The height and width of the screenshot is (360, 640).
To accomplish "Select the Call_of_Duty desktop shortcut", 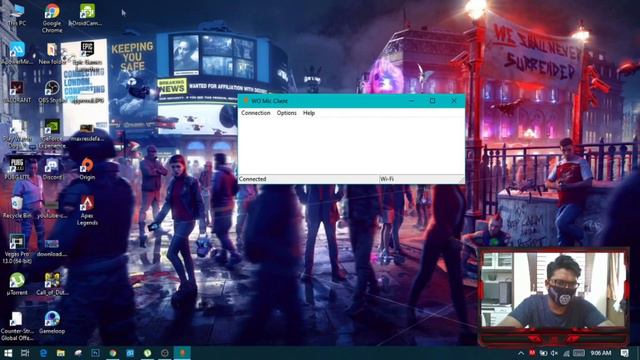I will [52, 284].
